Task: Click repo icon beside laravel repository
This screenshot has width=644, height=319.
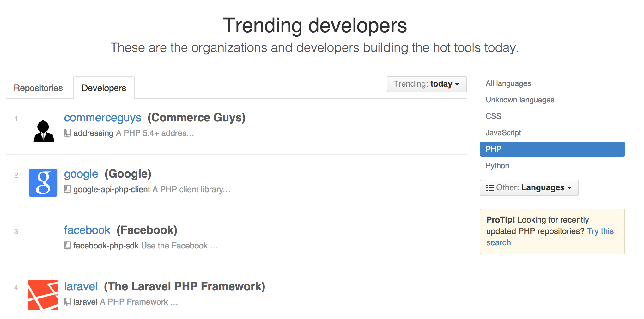Action: [x=67, y=302]
